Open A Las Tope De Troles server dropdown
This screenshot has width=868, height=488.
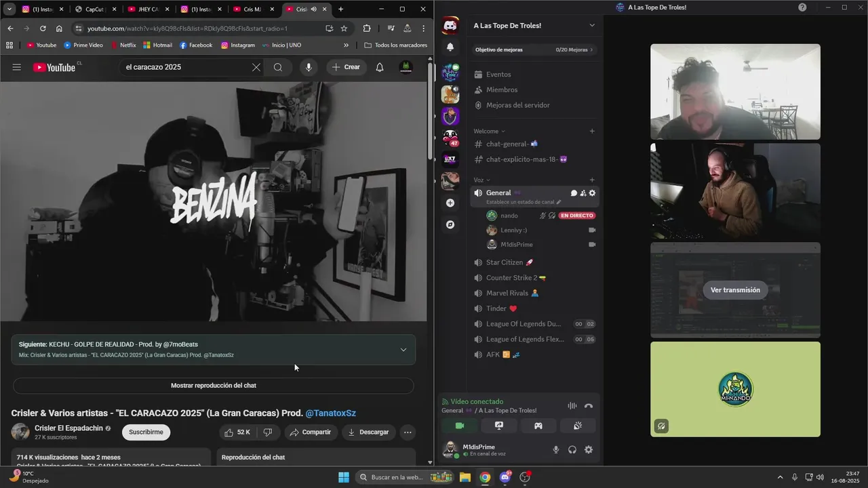592,26
